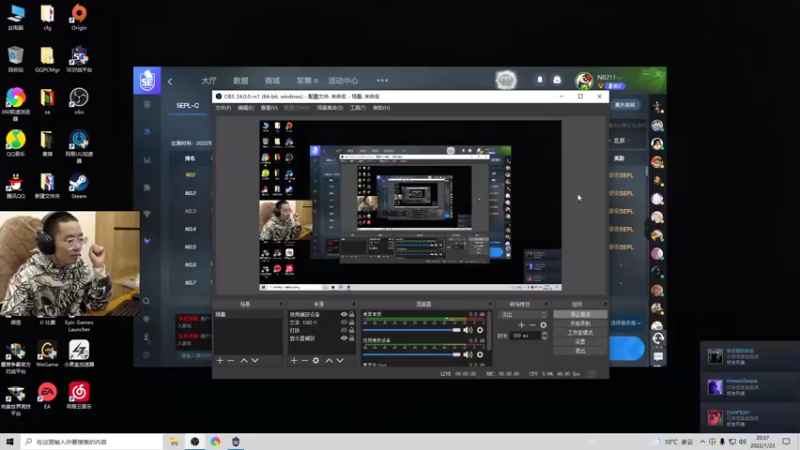The width and height of the screenshot is (800, 450).
Task: Open 5E sidebar search magnifier icon
Action: [146, 301]
